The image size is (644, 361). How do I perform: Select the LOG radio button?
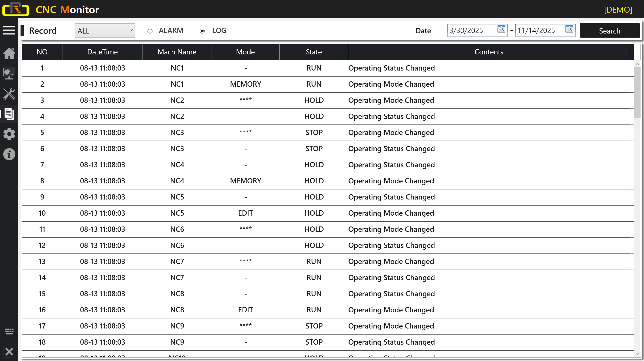pyautogui.click(x=202, y=31)
